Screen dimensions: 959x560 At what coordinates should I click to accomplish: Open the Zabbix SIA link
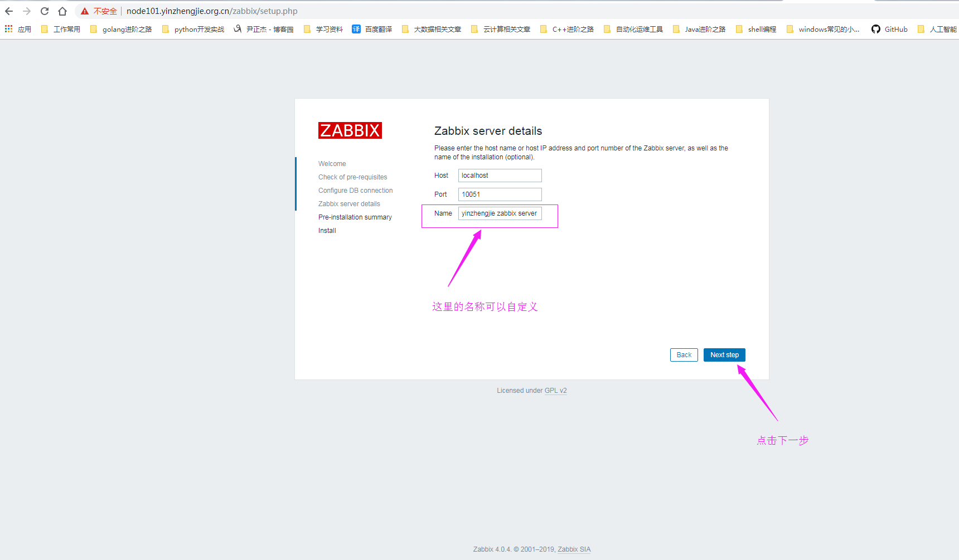[x=574, y=549]
